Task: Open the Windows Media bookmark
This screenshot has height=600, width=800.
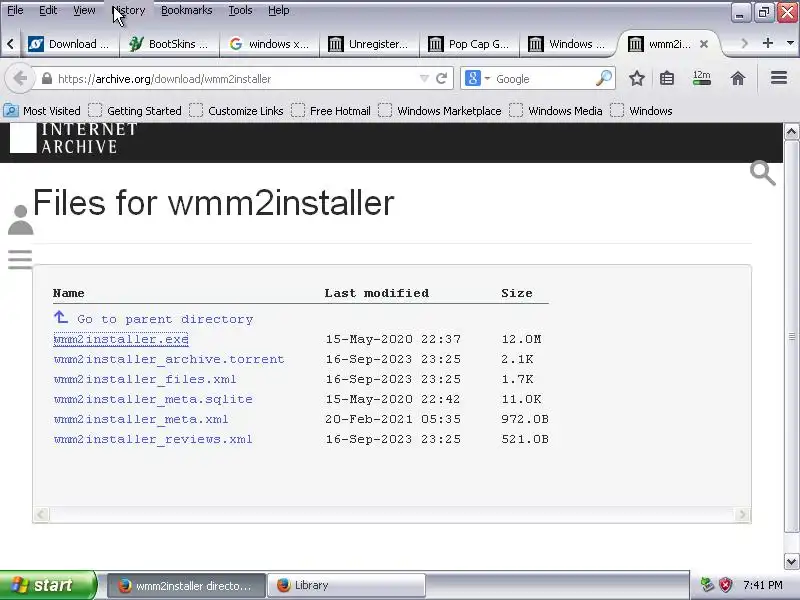Action: 556,111
